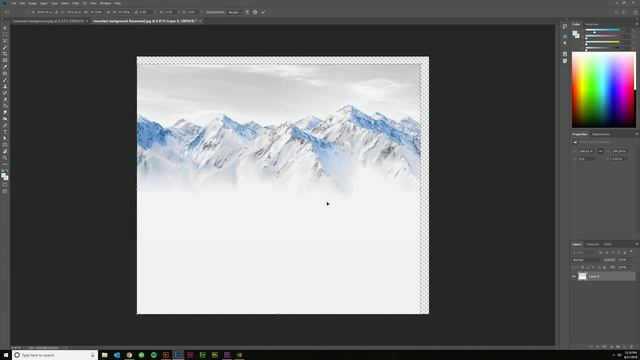The width and height of the screenshot is (640, 360).
Task: Click the create new layer icon
Action: click(624, 347)
